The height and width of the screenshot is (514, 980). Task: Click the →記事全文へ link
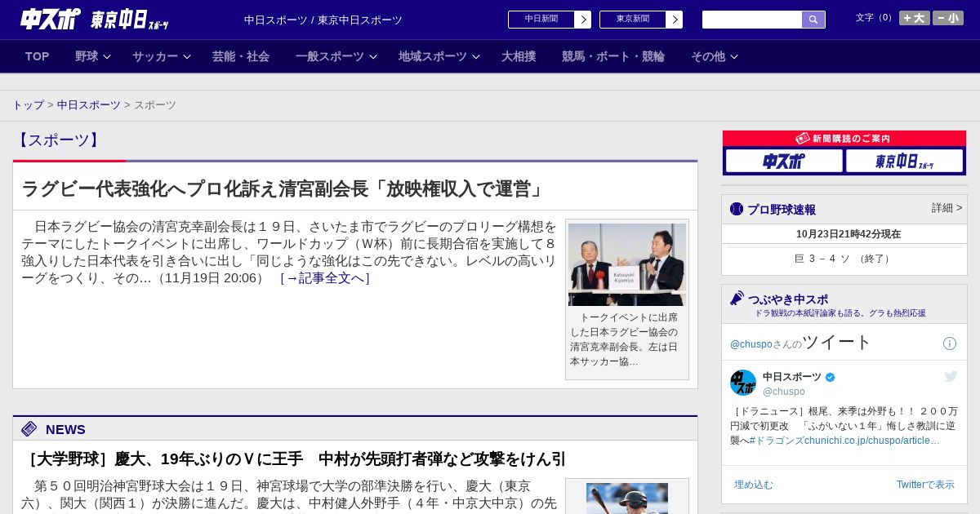325,278
